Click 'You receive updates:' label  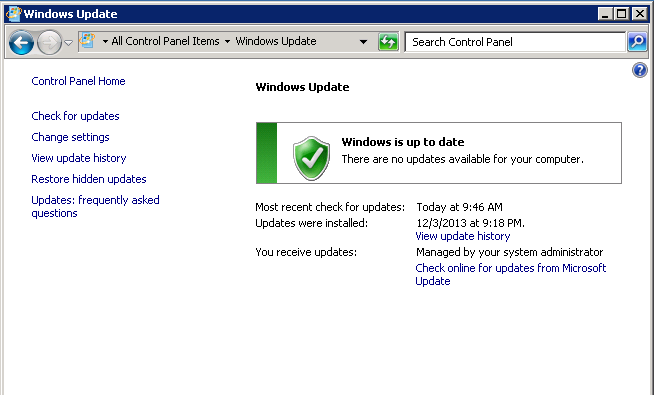[x=306, y=252]
